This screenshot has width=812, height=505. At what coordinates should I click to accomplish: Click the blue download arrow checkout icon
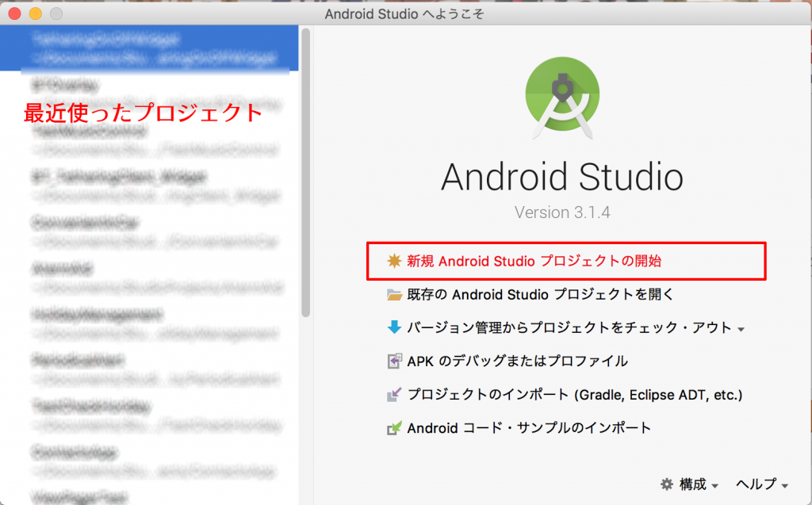pyautogui.click(x=394, y=327)
